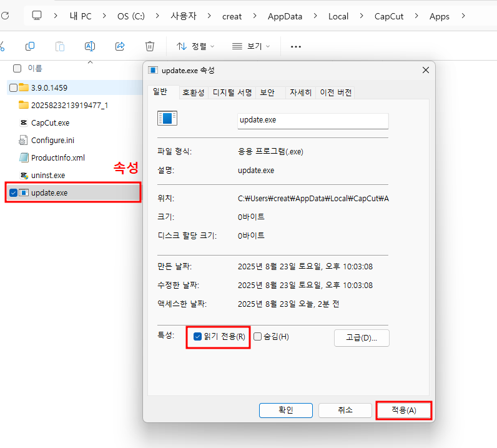Viewport: 497px width, 448px height.
Task: Click the ProductInfo.xml file icon
Action: click(24, 157)
